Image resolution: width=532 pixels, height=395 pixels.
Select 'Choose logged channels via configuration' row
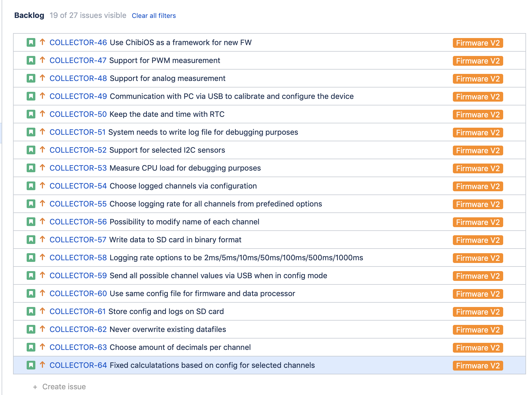coord(269,186)
